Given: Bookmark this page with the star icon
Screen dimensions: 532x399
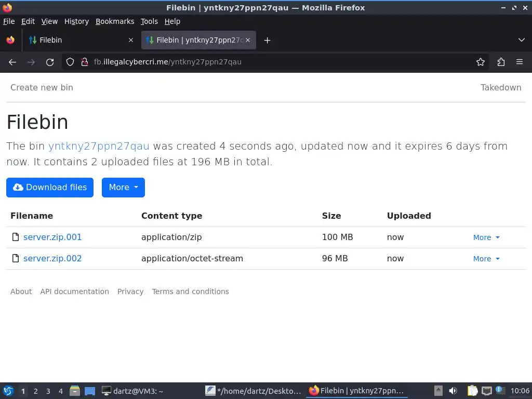Looking at the screenshot, I should click(480, 62).
